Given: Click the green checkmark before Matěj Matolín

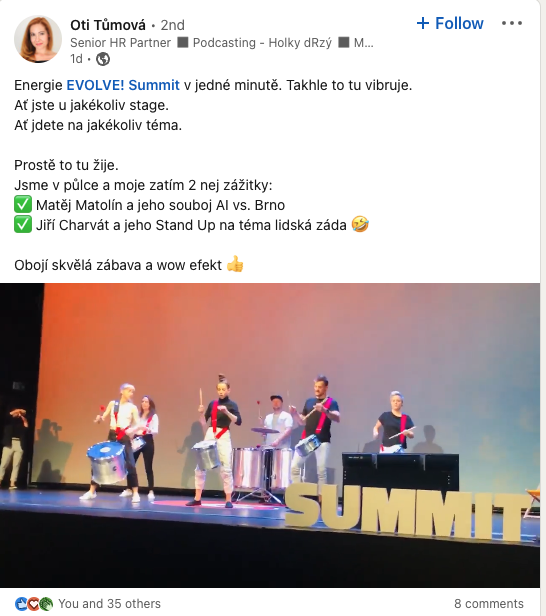Looking at the screenshot, I should [23, 205].
